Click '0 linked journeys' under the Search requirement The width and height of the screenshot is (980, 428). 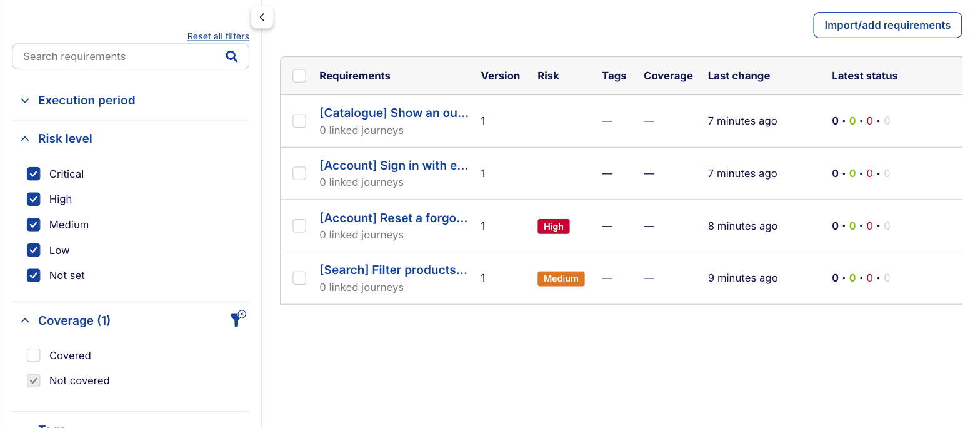(361, 287)
